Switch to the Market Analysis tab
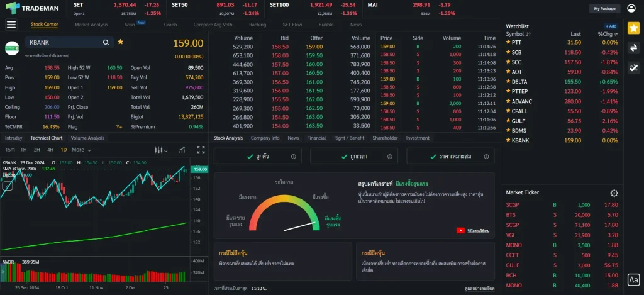This screenshot has height=295, width=644. click(91, 25)
